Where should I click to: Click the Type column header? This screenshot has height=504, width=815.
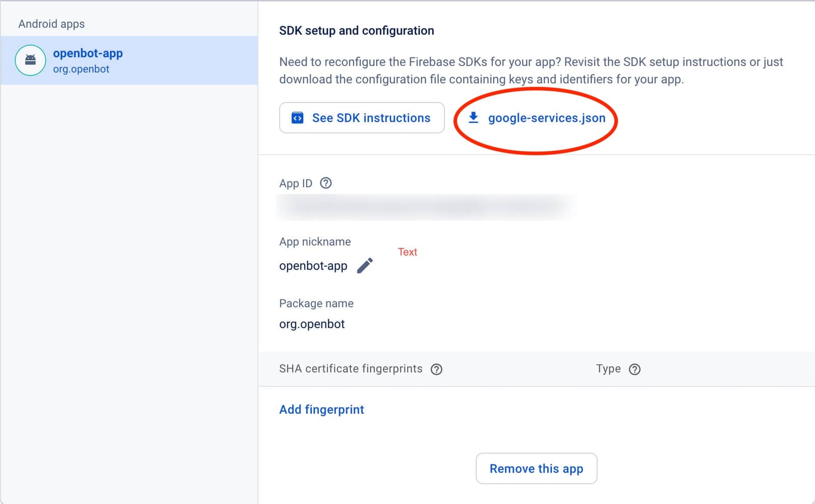(x=609, y=369)
